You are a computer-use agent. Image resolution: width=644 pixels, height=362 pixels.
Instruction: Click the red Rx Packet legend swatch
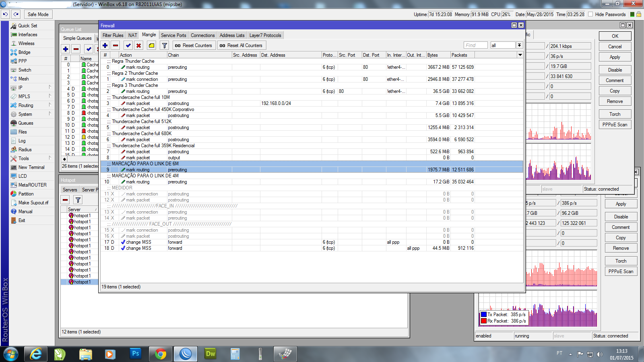coord(484,321)
